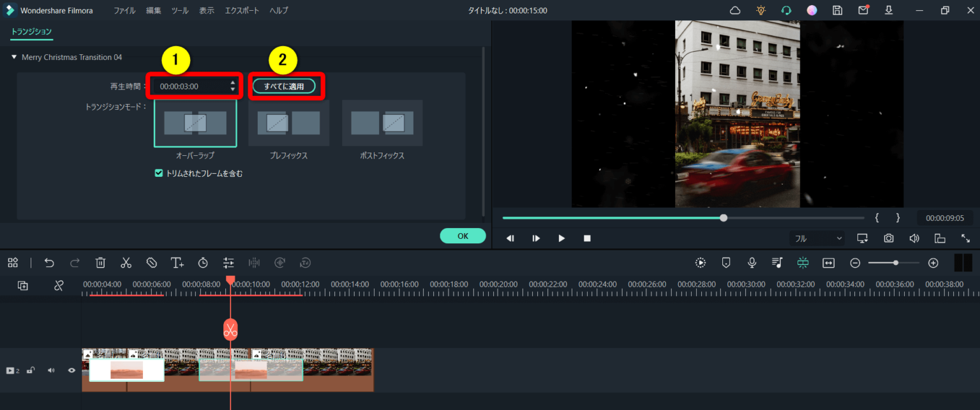This screenshot has height=410, width=980.
Task: Click the timeline zoom slider
Action: [894, 262]
